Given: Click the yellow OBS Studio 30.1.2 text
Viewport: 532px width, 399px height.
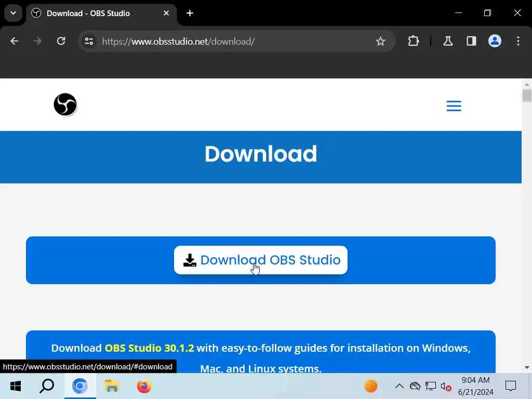Looking at the screenshot, I should click(149, 348).
